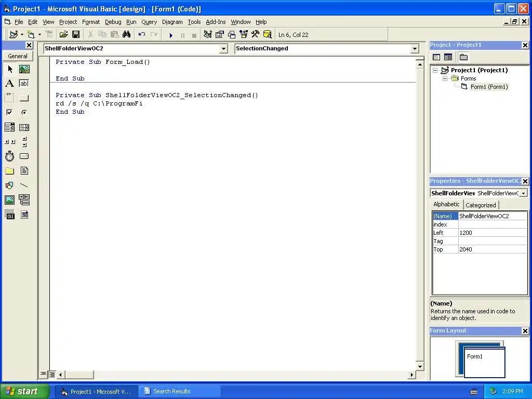Open the ShellFolderViewOC2 object dropdown
This screenshot has width=532, height=399.
pos(223,49)
